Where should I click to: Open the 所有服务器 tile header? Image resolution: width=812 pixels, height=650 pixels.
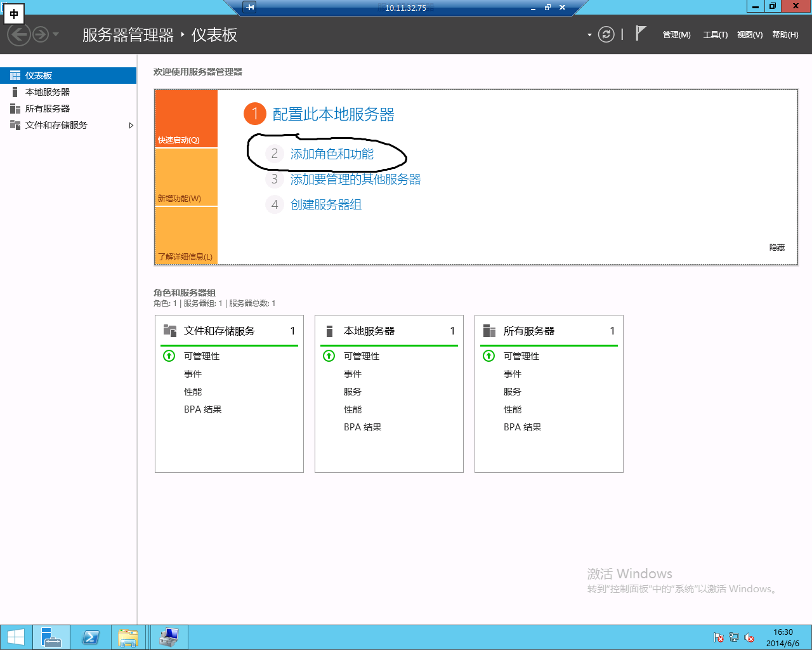pyautogui.click(x=549, y=331)
